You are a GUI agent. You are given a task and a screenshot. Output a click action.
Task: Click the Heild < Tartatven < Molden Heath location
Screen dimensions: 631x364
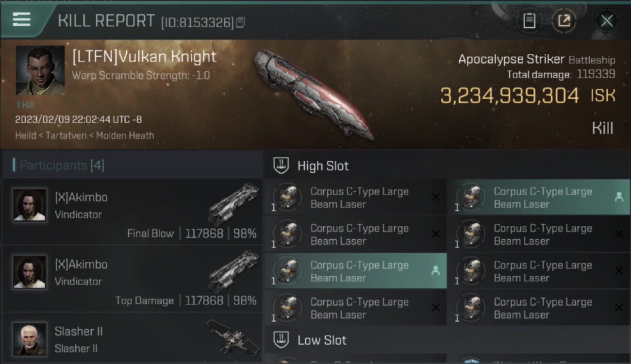[x=84, y=135]
